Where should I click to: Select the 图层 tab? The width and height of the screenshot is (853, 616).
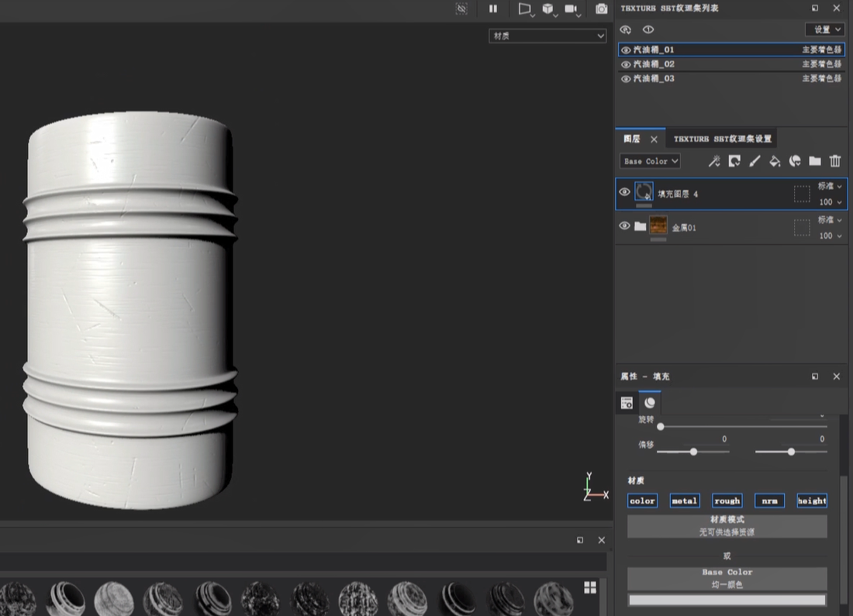tap(632, 139)
